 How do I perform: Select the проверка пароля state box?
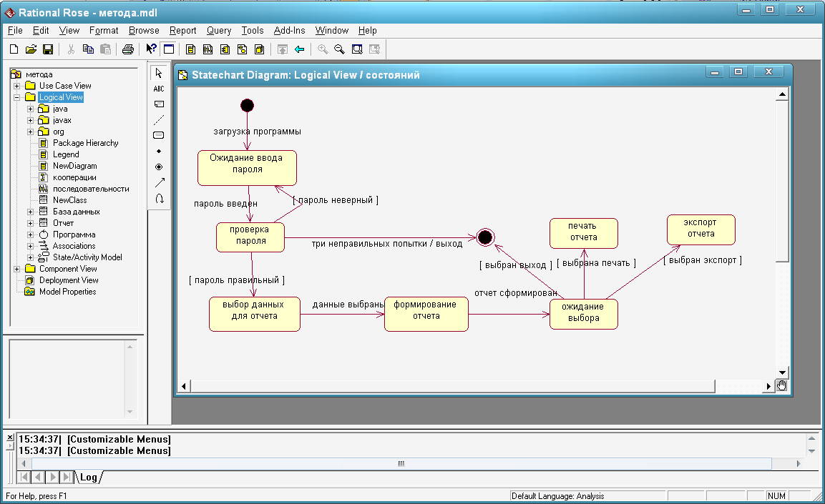pos(250,237)
